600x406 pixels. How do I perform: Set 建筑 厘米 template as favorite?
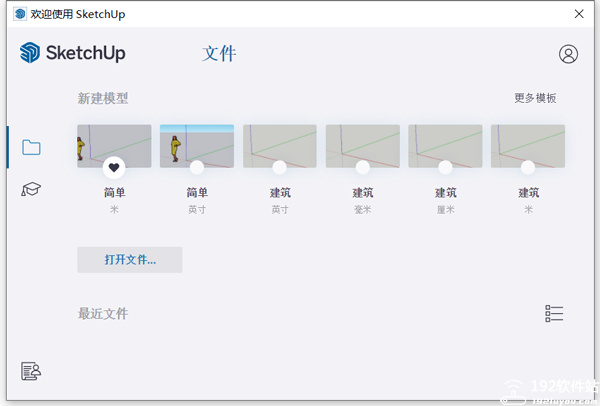tap(445, 168)
